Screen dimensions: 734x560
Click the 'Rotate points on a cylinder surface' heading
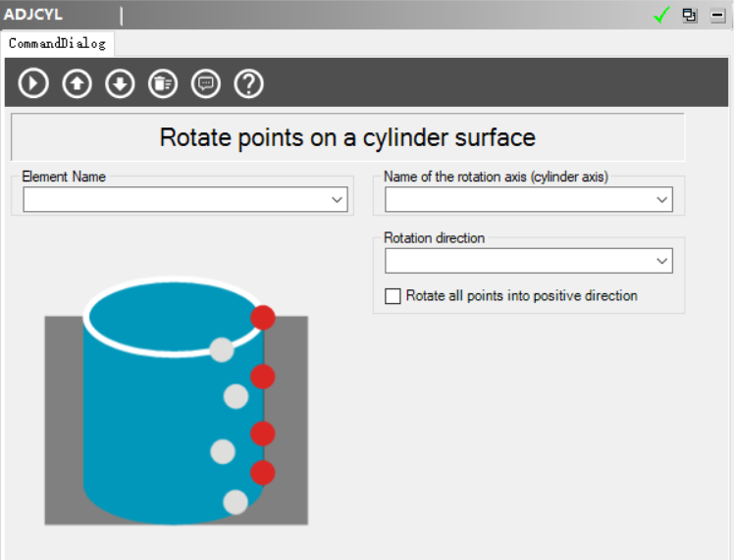[x=347, y=137]
